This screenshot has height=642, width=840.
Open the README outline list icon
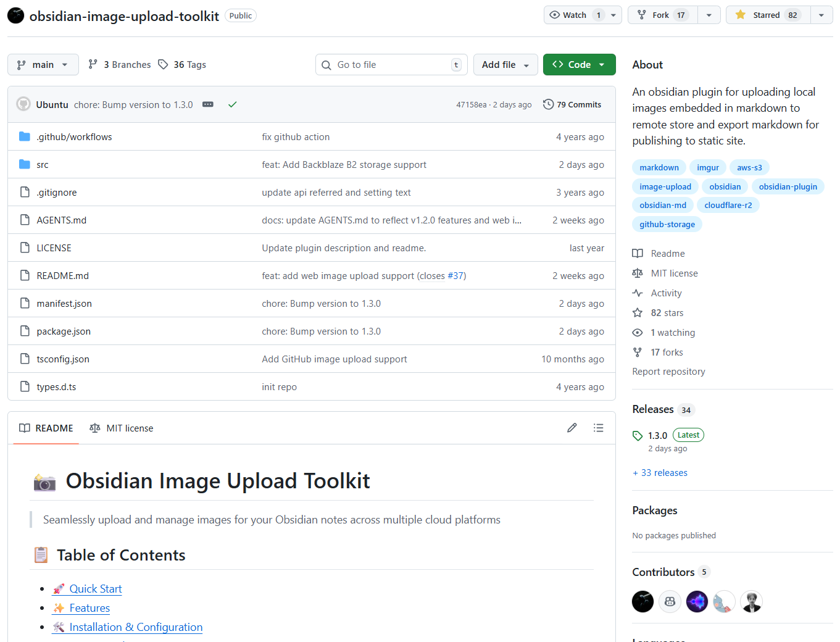(598, 427)
